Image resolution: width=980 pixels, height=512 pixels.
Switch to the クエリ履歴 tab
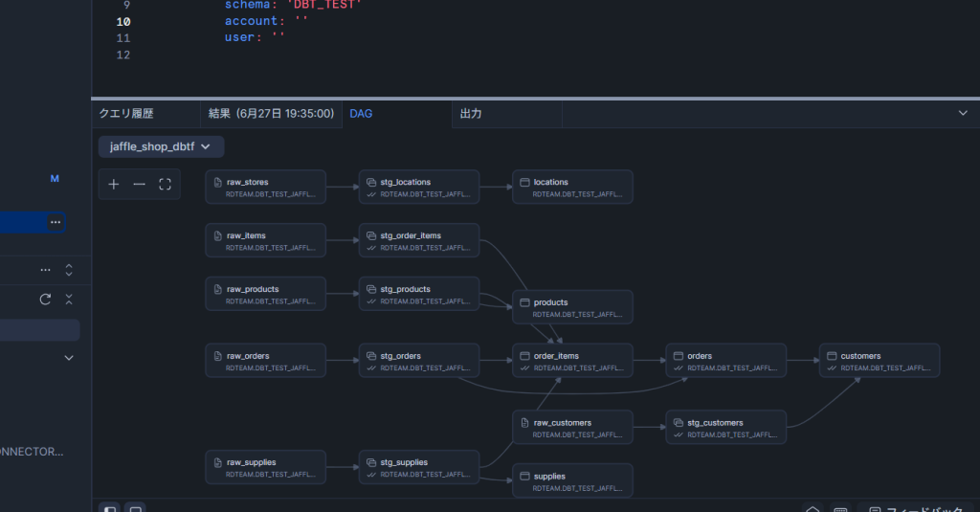coord(126,114)
